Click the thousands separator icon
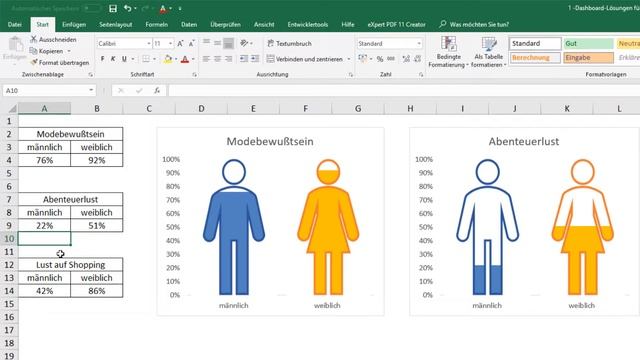Viewport: 640px width, 360px height. 391,59
